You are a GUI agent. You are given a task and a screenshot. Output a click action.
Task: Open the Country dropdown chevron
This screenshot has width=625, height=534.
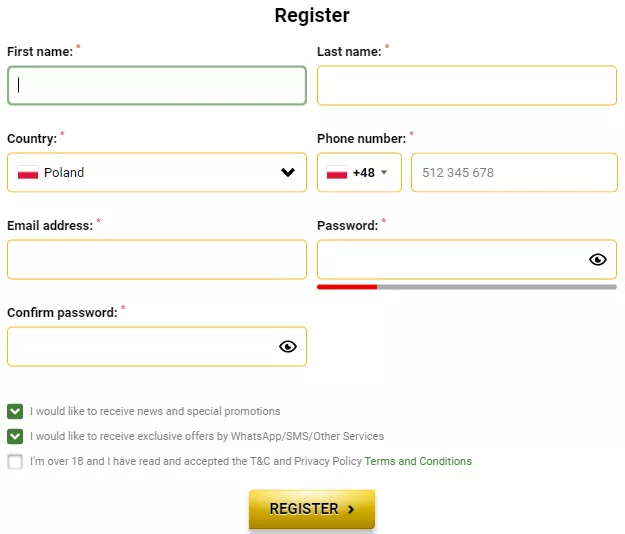(x=288, y=173)
